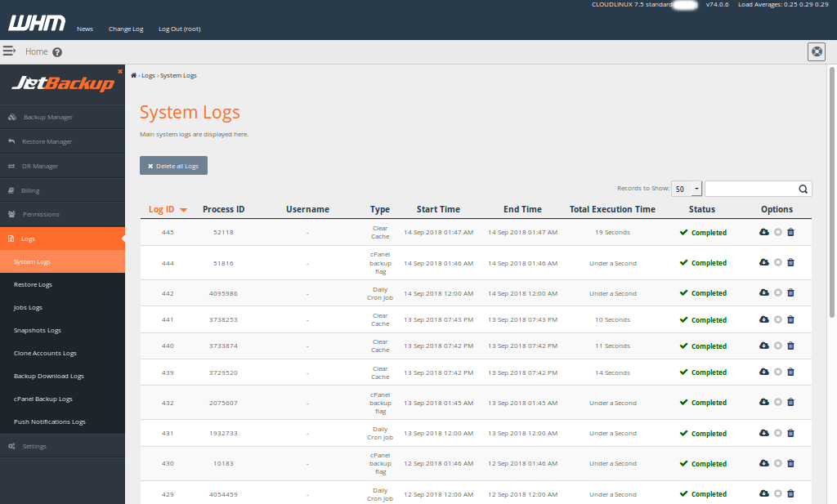The width and height of the screenshot is (837, 504).
Task: Sort by Log ID column arrow
Action: tap(183, 210)
